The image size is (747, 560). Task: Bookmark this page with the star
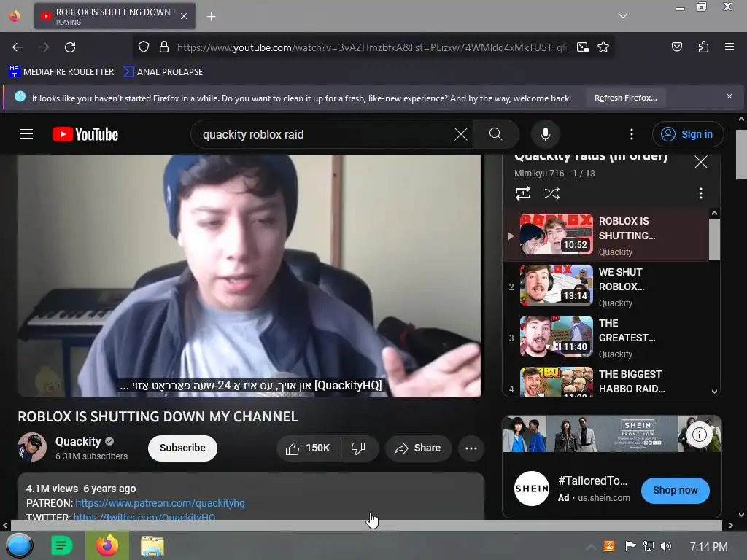pyautogui.click(x=603, y=47)
